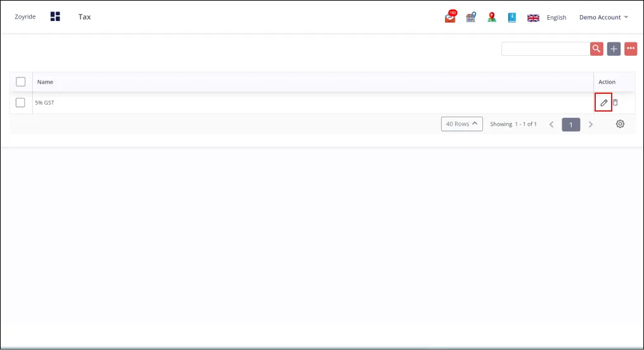The image size is (644, 350).
Task: Edit the 5% GST tax entry
Action: pos(603,103)
